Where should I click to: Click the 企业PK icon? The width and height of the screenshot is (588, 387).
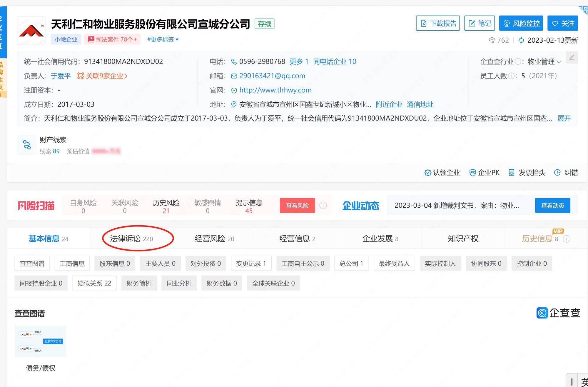point(472,173)
